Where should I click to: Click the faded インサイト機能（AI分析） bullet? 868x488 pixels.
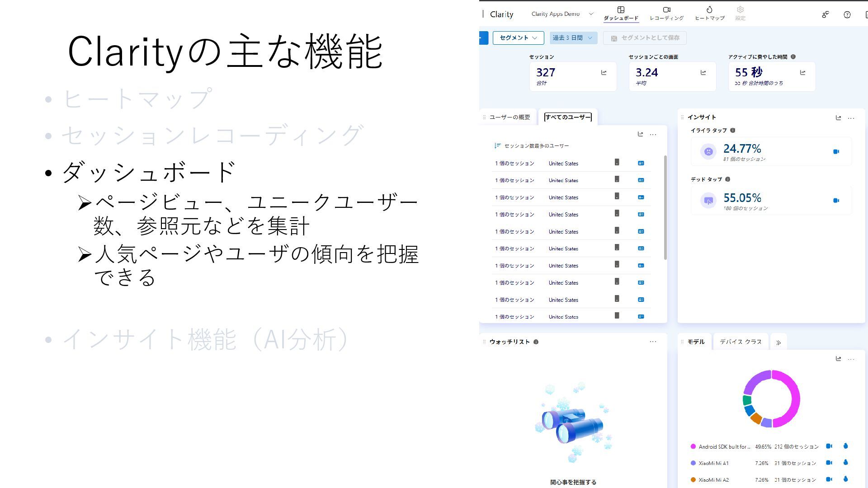pos(206,339)
